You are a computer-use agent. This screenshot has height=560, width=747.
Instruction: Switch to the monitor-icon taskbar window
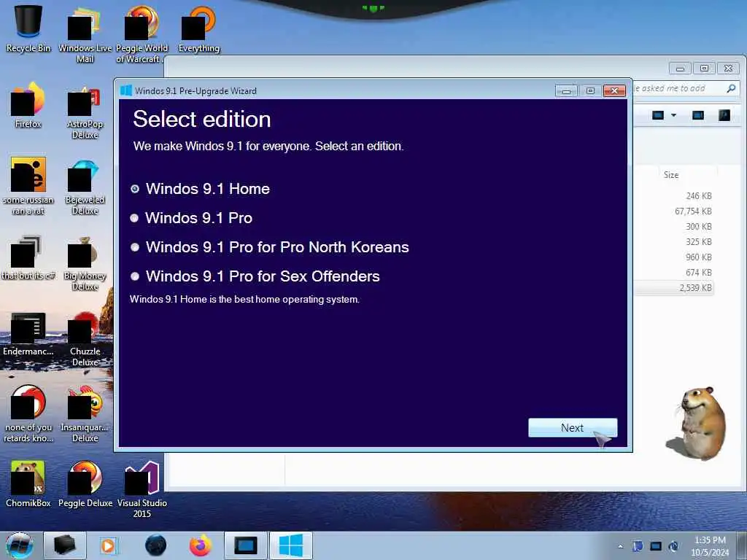pos(245,545)
